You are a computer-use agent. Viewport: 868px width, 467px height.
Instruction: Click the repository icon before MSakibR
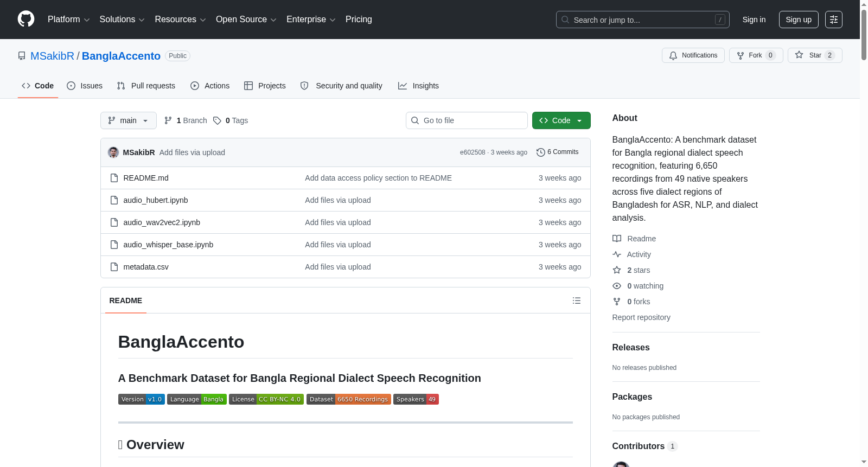click(22, 56)
